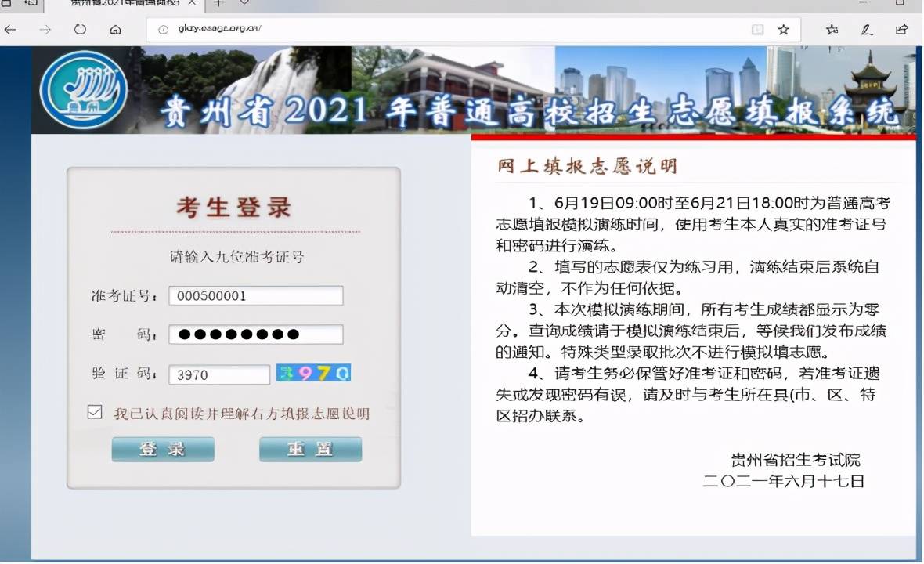Open a new browser tab
This screenshot has height=564, width=924.
tap(218, 2)
